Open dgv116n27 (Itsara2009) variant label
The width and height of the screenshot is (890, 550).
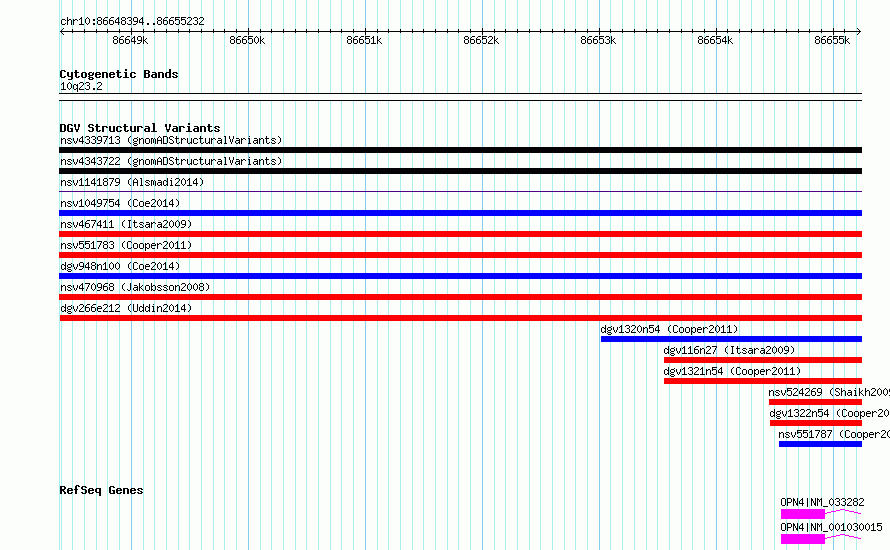[x=729, y=350]
